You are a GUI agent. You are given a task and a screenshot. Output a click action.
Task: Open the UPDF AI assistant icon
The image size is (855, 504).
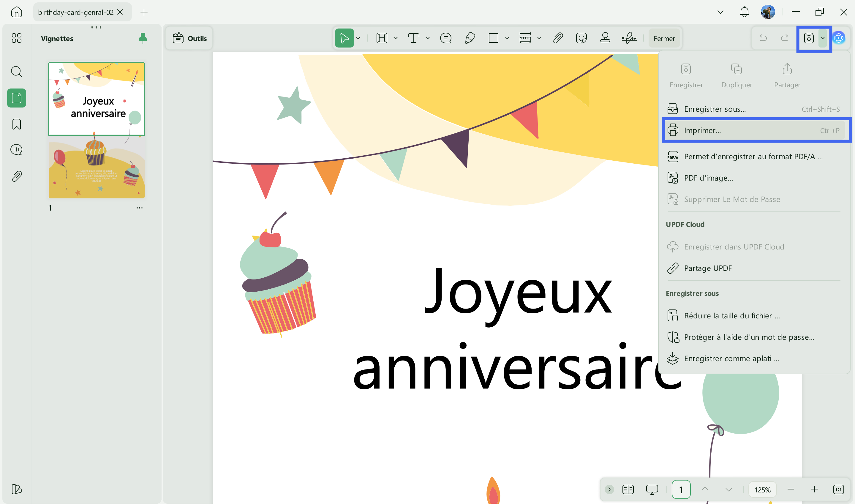click(839, 38)
